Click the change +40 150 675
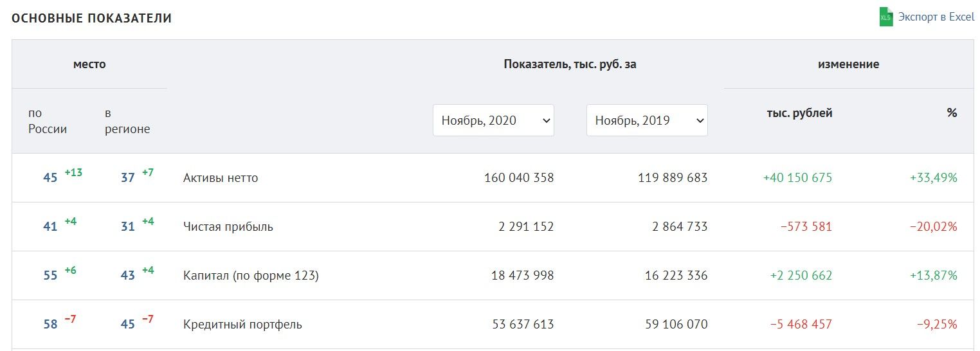 [797, 178]
